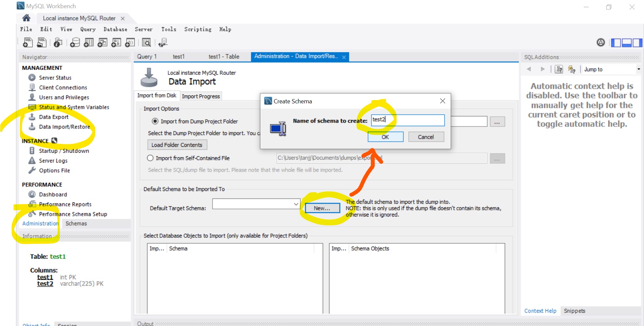Open Performance Reports
The width and height of the screenshot is (644, 326).
pos(65,204)
